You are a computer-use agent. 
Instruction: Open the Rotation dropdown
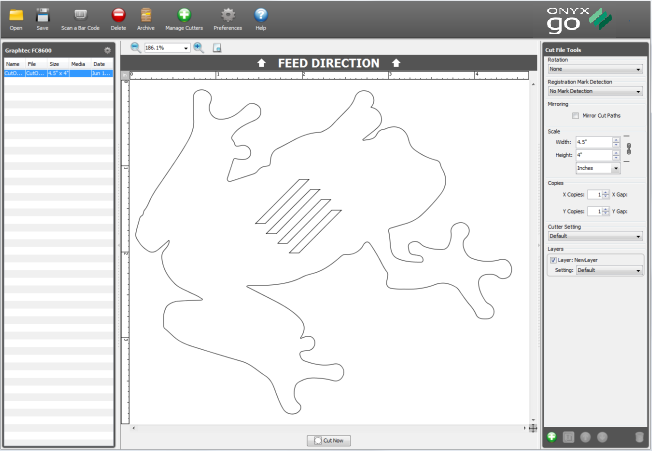pyautogui.click(x=594, y=70)
